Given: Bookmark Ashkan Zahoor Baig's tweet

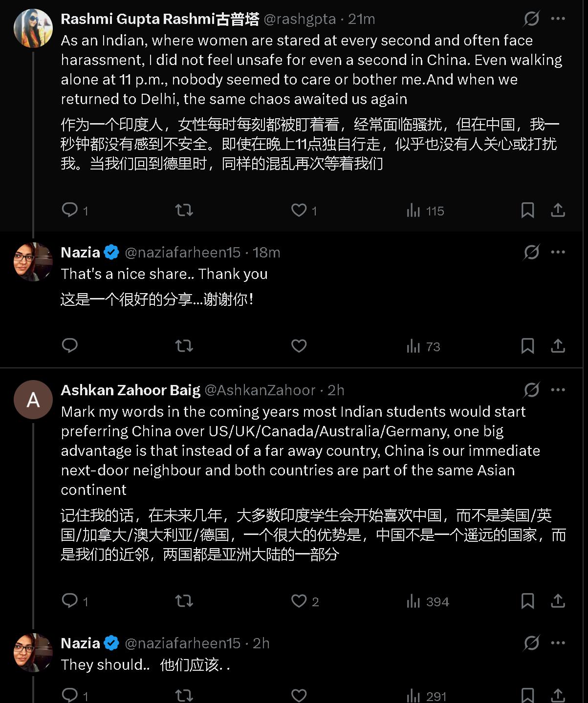Looking at the screenshot, I should click(527, 600).
